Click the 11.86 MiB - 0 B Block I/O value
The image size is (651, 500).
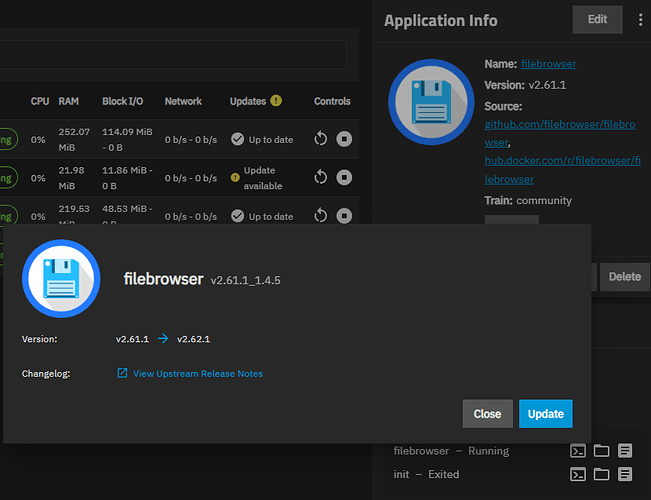(x=127, y=178)
